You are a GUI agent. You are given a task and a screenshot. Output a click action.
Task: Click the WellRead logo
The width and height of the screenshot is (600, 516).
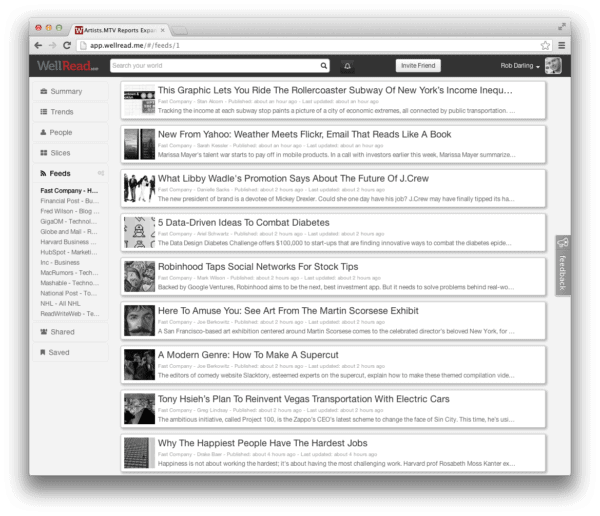pyautogui.click(x=66, y=66)
